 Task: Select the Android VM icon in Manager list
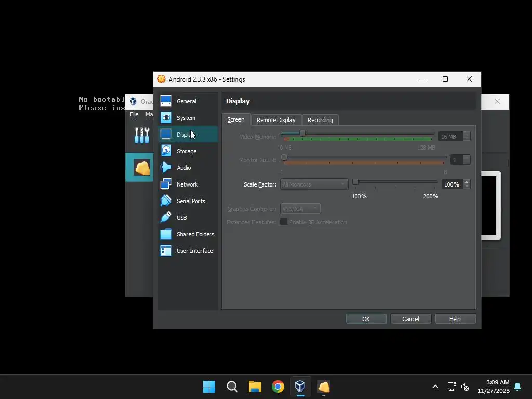(142, 167)
